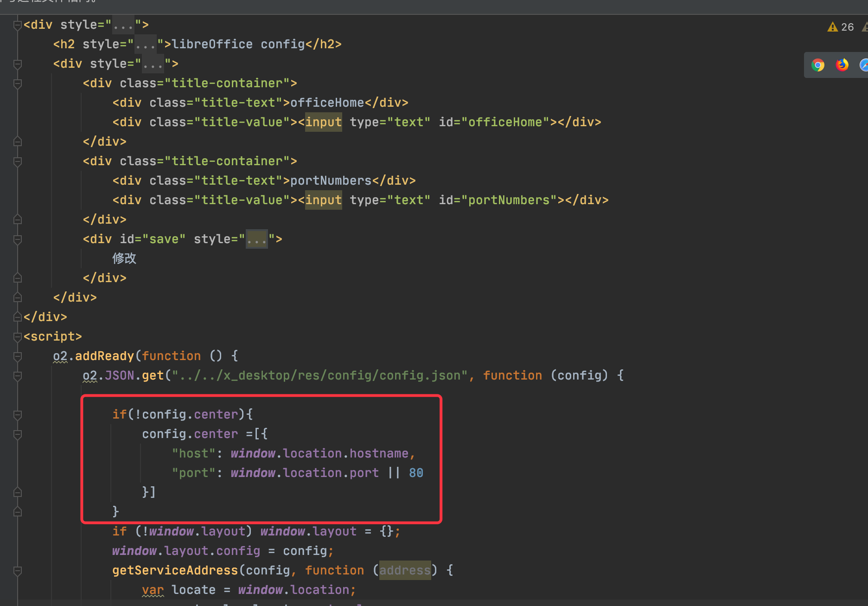Click 'var' keyword on locate line
The height and width of the screenshot is (606, 868).
pyautogui.click(x=153, y=590)
